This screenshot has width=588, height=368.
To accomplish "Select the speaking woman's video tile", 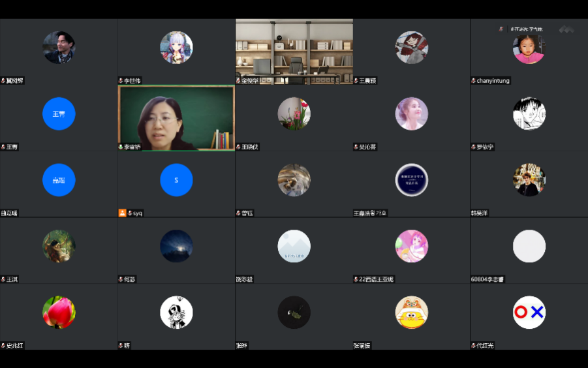I will (176, 117).
